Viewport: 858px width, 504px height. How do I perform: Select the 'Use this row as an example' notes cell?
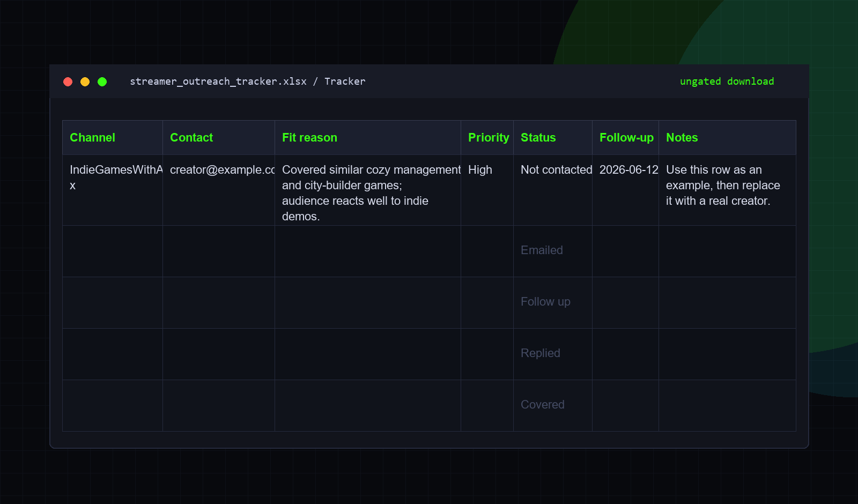click(x=728, y=190)
